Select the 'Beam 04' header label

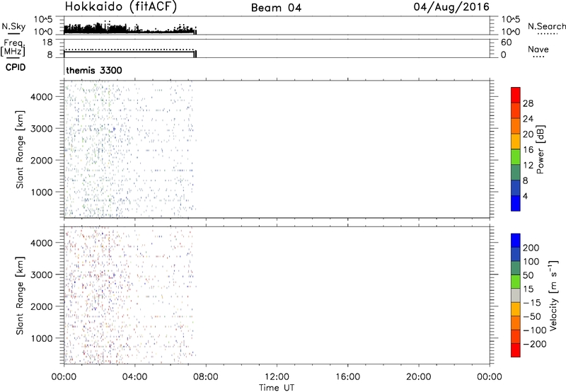[276, 8]
